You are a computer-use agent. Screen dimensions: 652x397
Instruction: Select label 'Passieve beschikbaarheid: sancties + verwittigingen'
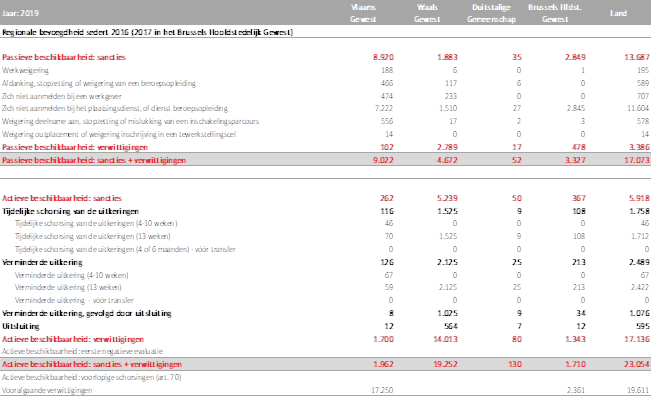click(94, 160)
